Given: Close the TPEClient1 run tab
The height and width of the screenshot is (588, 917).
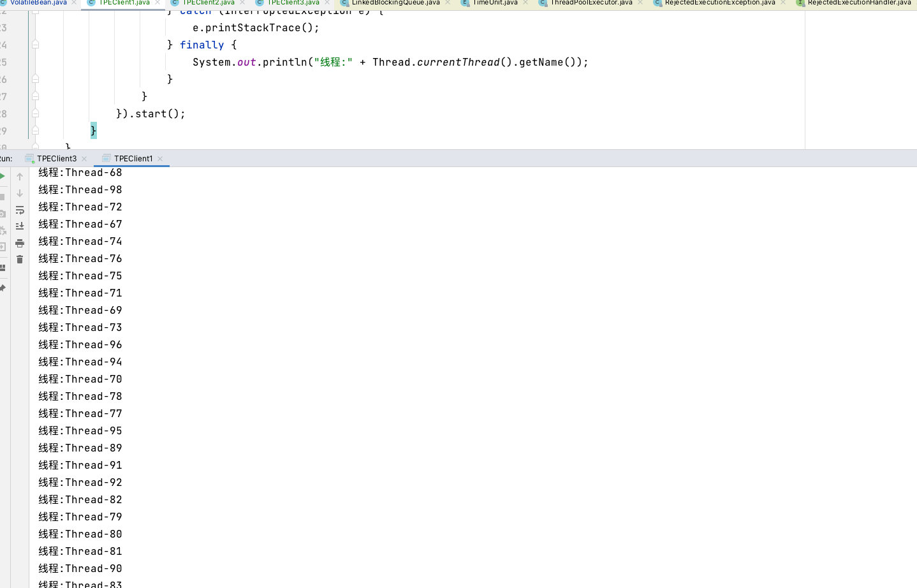Looking at the screenshot, I should pos(160,159).
